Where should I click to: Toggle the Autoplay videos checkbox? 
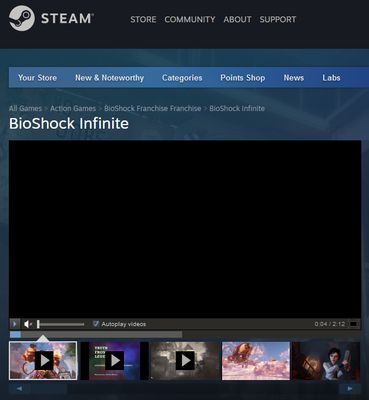point(96,324)
